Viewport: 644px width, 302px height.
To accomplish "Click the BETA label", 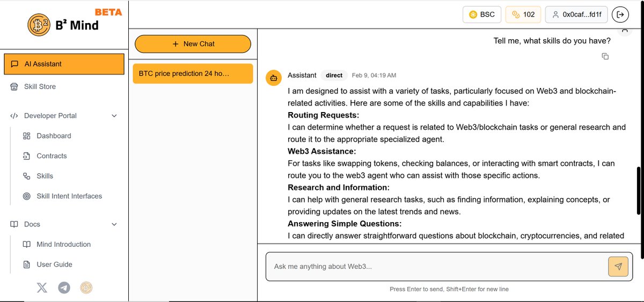I will (108, 12).
